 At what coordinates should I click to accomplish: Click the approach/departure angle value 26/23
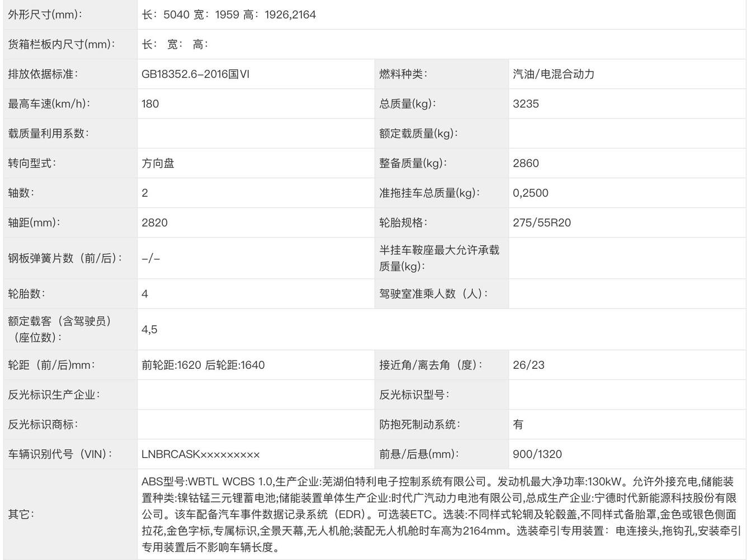(528, 365)
